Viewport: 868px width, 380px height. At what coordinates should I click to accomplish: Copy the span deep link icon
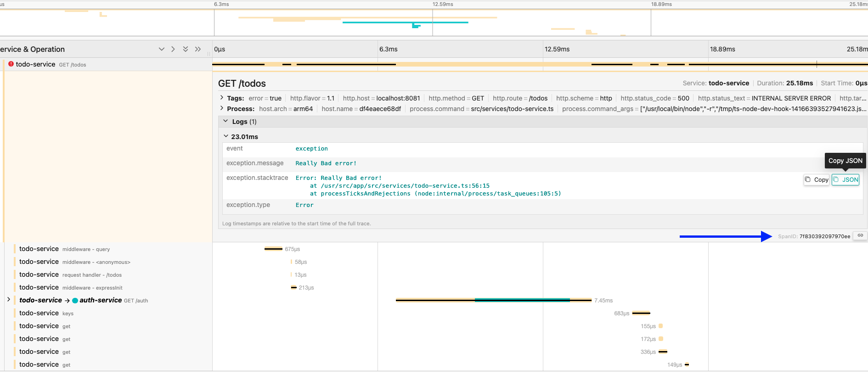860,236
